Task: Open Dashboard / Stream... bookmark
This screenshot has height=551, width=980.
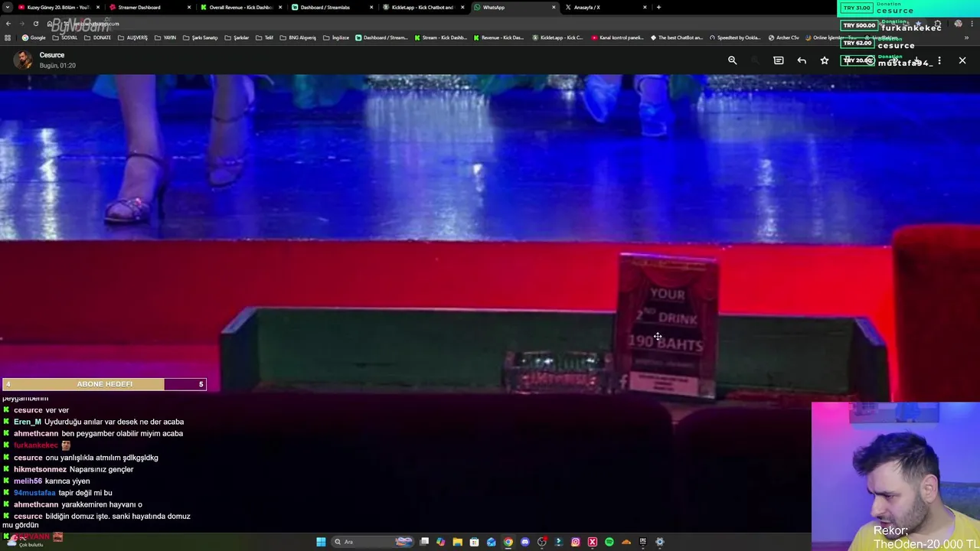Action: [x=381, y=37]
